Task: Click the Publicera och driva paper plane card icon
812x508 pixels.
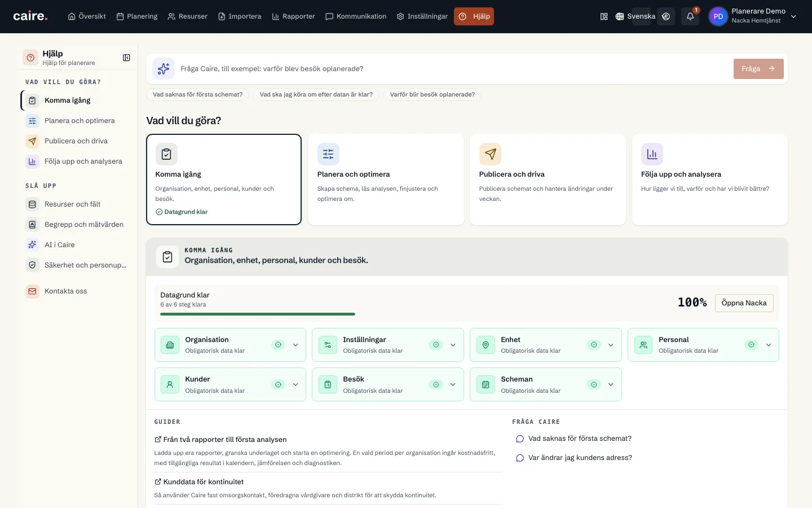Action: (x=490, y=154)
